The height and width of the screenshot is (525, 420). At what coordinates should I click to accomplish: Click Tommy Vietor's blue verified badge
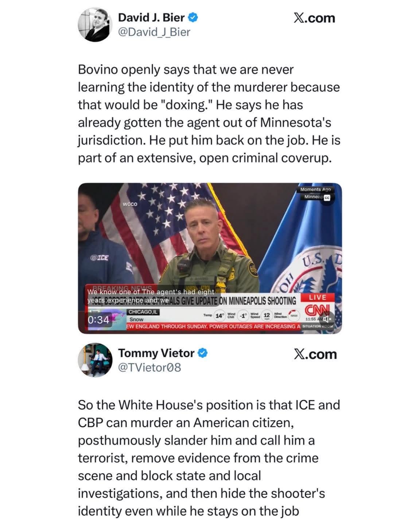point(203,353)
